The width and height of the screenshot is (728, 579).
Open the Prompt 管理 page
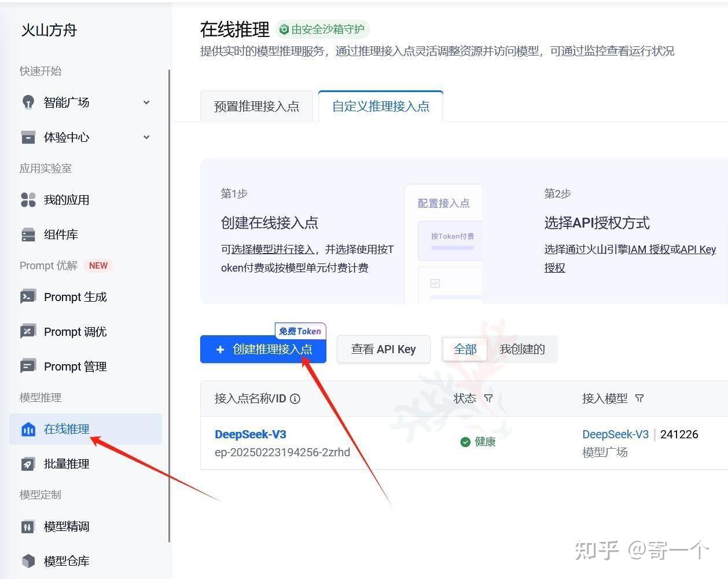tap(75, 366)
